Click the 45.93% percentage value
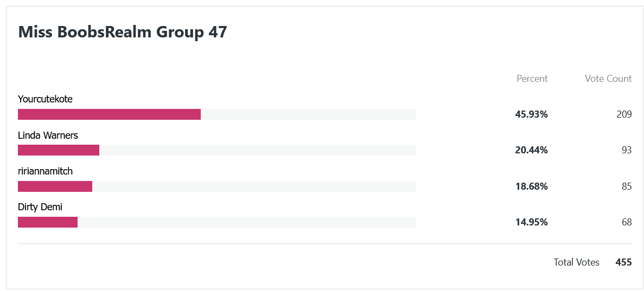Viewport: 644px width, 291px height. coord(532,114)
